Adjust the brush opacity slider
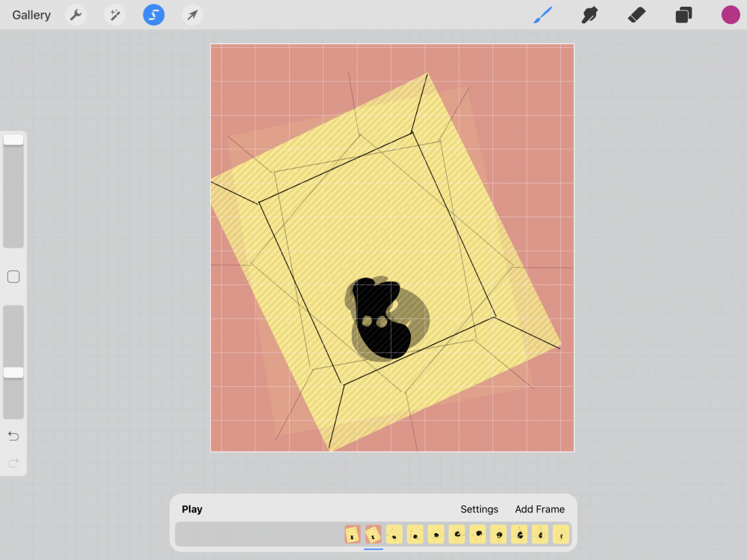The width and height of the screenshot is (747, 560). point(13,362)
